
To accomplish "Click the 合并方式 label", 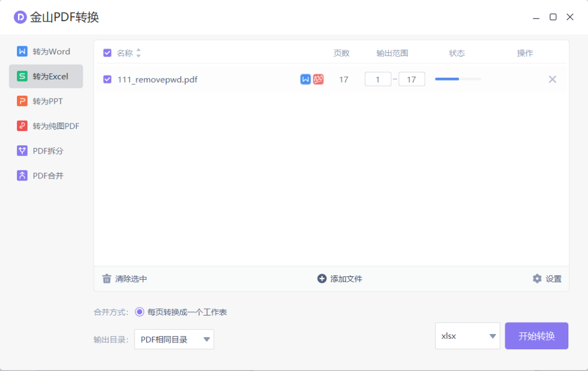I will click(111, 312).
